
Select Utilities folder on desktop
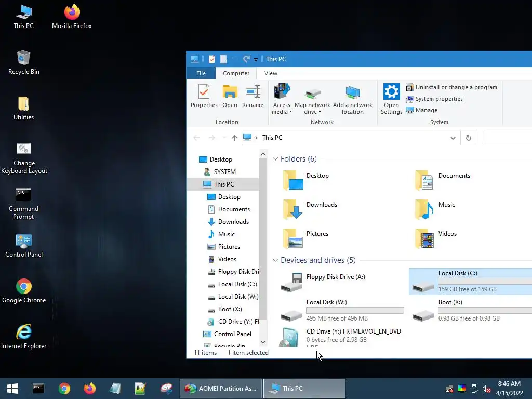point(24,108)
